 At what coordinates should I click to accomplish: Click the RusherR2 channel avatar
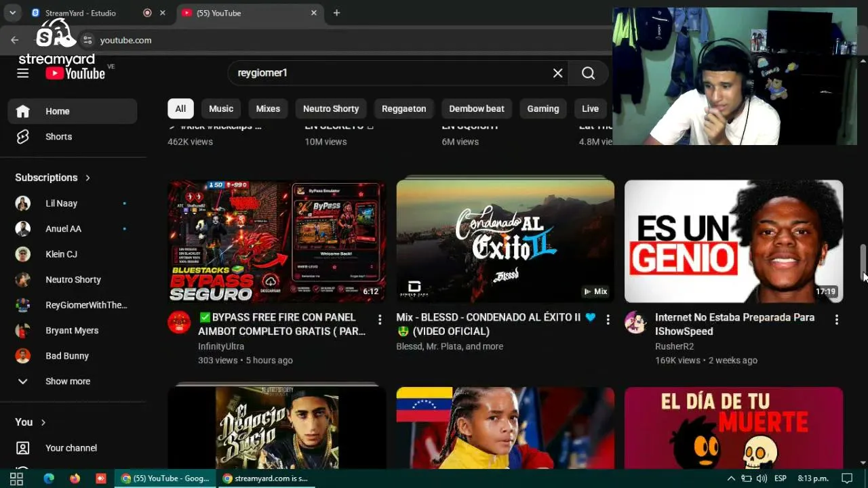pyautogui.click(x=635, y=323)
